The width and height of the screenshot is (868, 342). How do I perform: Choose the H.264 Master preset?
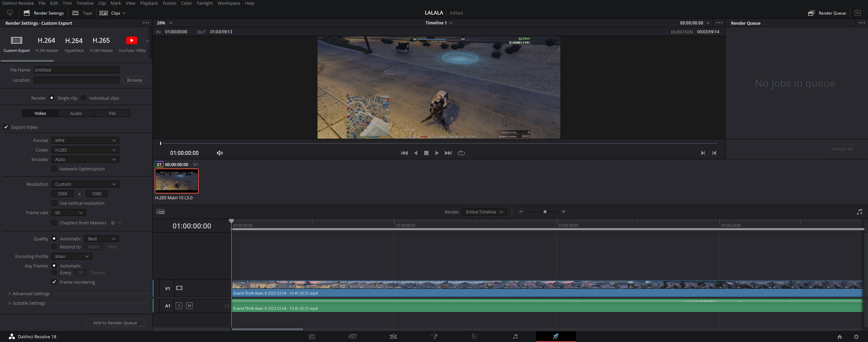click(x=47, y=44)
